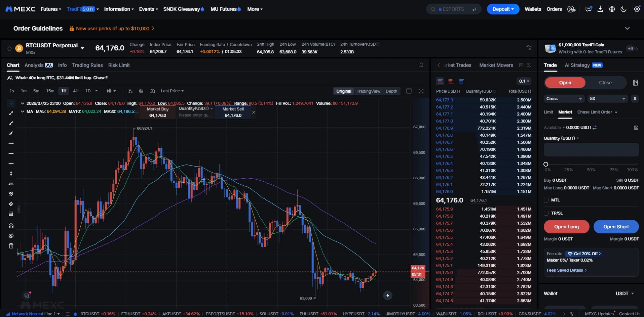Show combined order book view
644x317 pixels.
440,81
